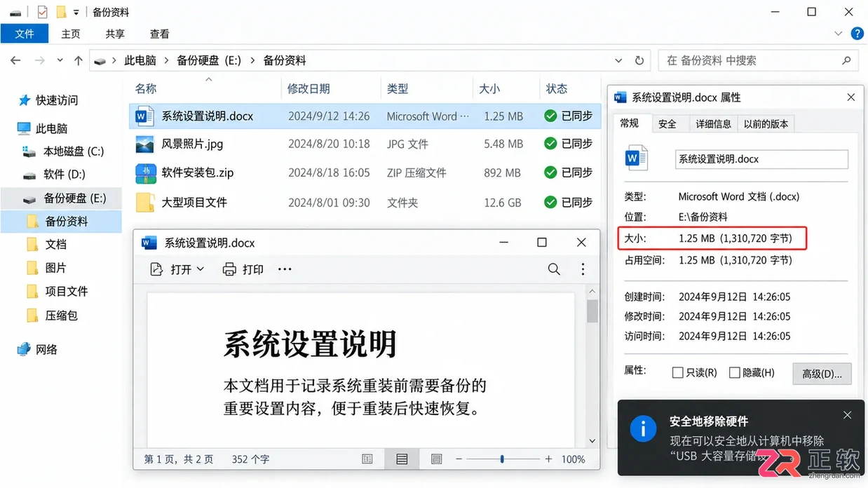Open the recent locations chevron
The height and width of the screenshot is (488, 868).
pyautogui.click(x=60, y=61)
